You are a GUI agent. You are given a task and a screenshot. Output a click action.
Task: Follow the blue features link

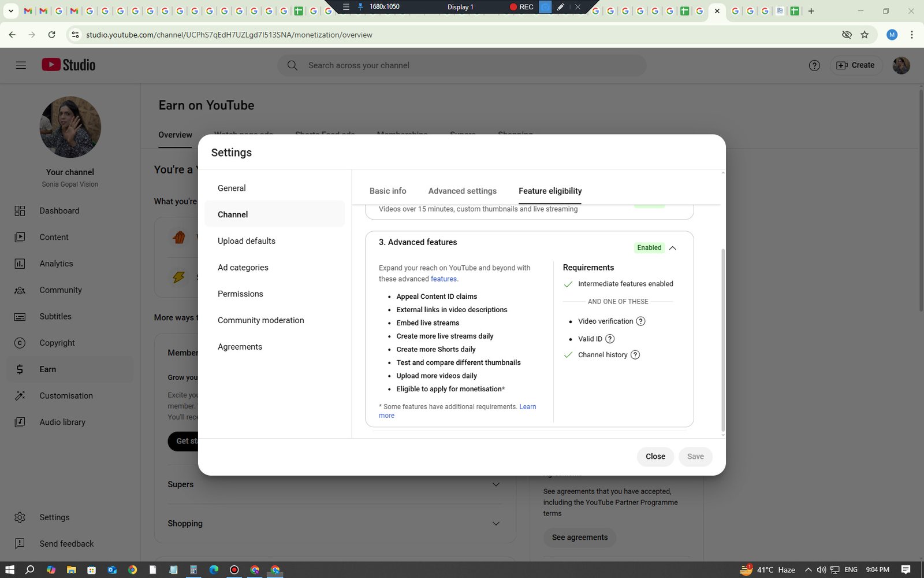pyautogui.click(x=444, y=279)
